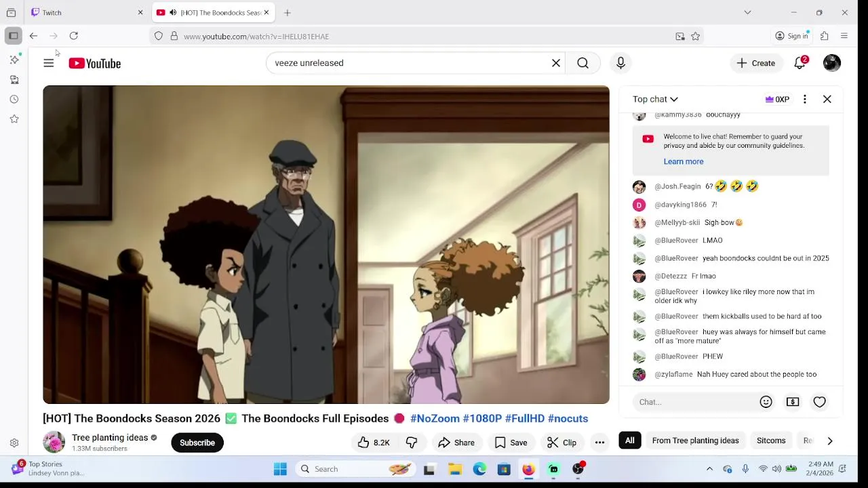The height and width of the screenshot is (488, 868).
Task: Select the Sitcoms chip
Action: (771, 441)
